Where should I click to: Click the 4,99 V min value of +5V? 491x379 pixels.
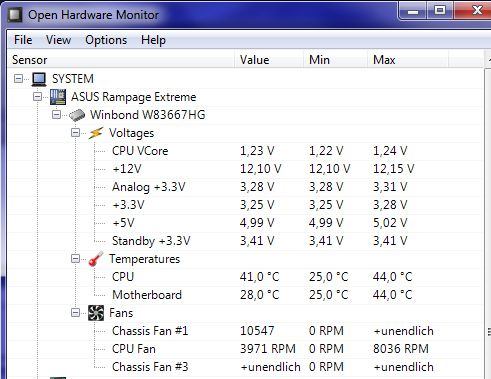click(326, 223)
